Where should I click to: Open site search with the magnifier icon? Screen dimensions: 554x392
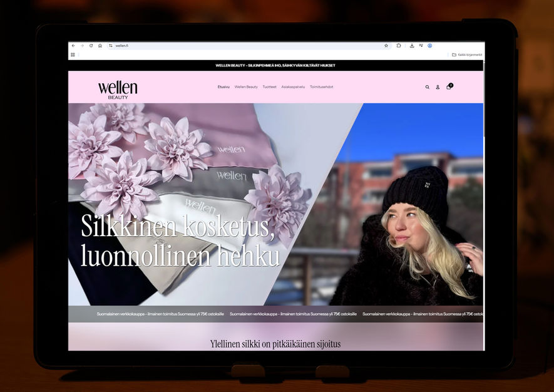pos(427,87)
